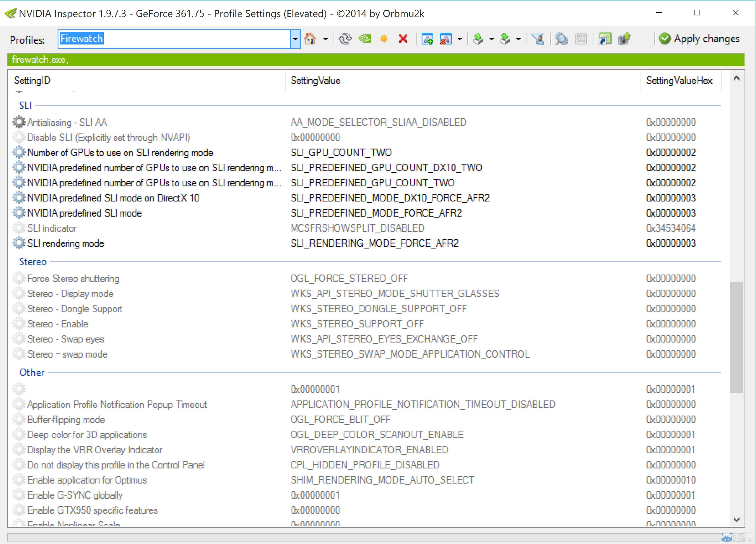Click the Other section group header
The height and width of the screenshot is (544, 756).
(32, 372)
